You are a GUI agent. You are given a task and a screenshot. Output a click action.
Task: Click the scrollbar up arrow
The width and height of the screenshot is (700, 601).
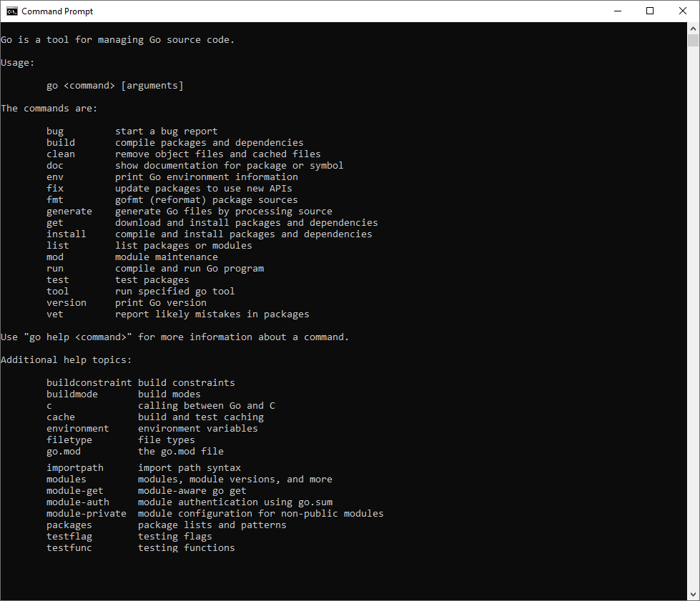coord(693,28)
